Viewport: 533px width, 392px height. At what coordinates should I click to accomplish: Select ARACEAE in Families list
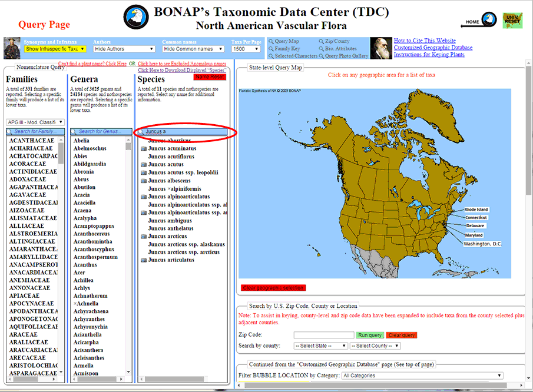click(x=24, y=334)
